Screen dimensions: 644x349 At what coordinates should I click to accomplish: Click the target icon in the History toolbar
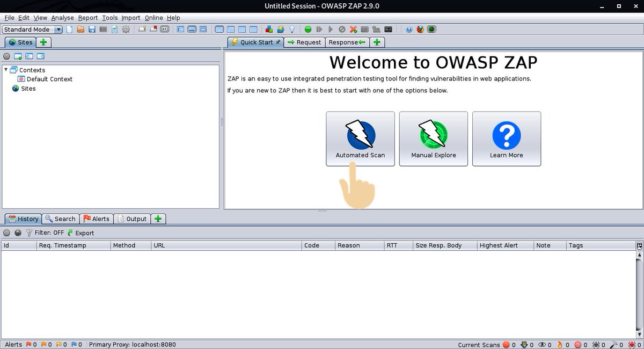point(6,233)
